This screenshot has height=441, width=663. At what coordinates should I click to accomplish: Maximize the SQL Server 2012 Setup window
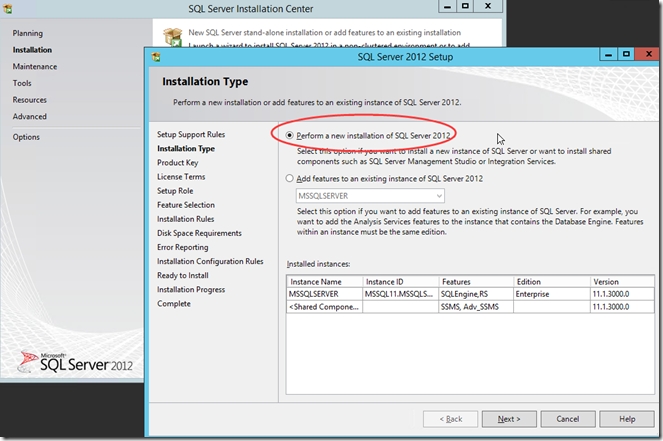(626, 54)
